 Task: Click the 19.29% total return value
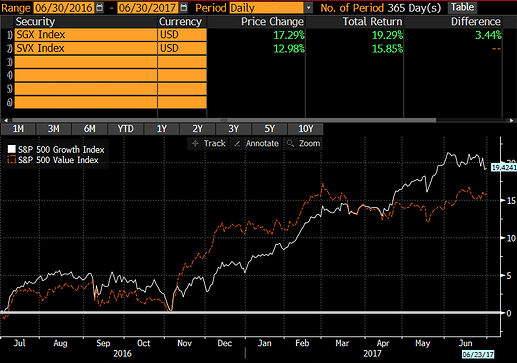(387, 35)
